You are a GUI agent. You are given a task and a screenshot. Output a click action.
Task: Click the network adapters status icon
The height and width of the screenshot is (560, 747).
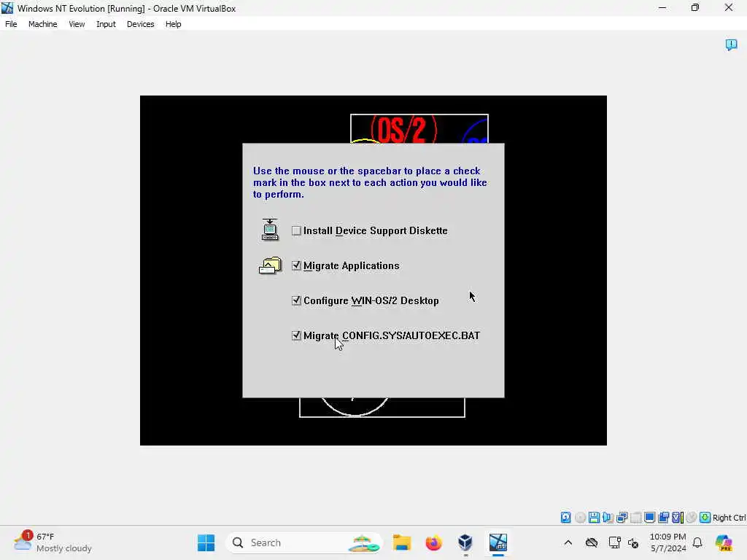622,517
